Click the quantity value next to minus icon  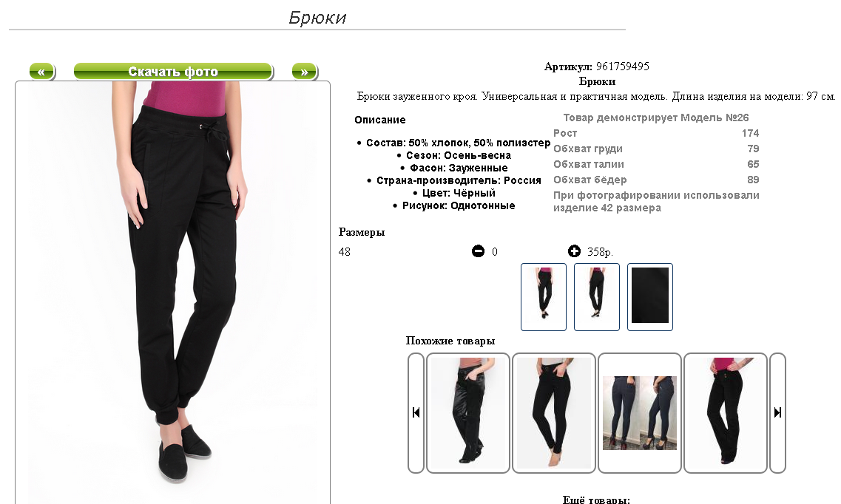495,252
